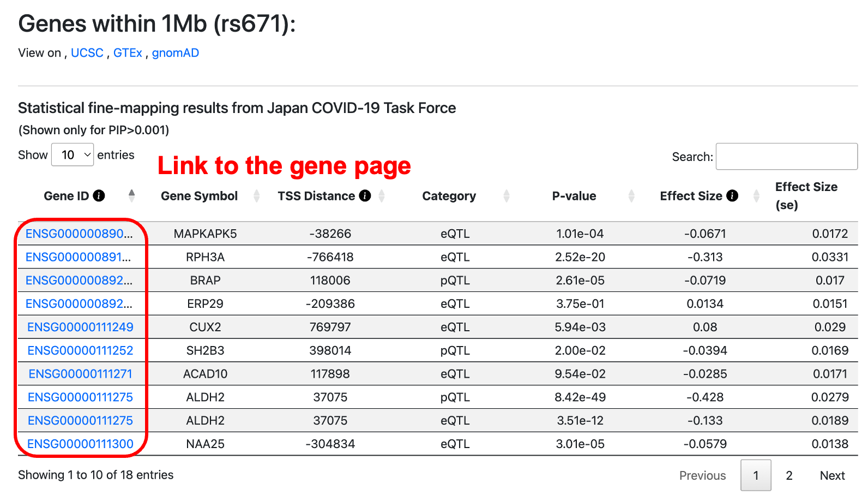This screenshot has height=501, width=868.
Task: Sort by P-value column arrows
Action: point(631,196)
